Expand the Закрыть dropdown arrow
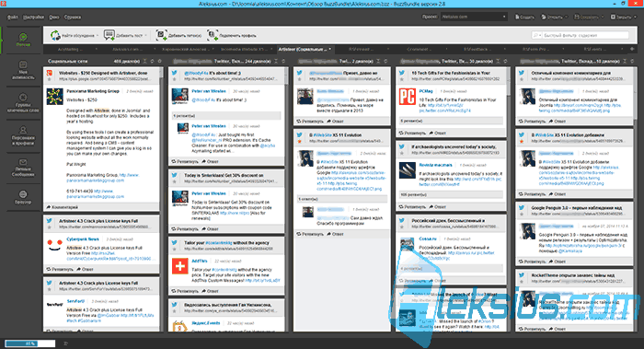This screenshot has width=644, height=349. (x=634, y=17)
